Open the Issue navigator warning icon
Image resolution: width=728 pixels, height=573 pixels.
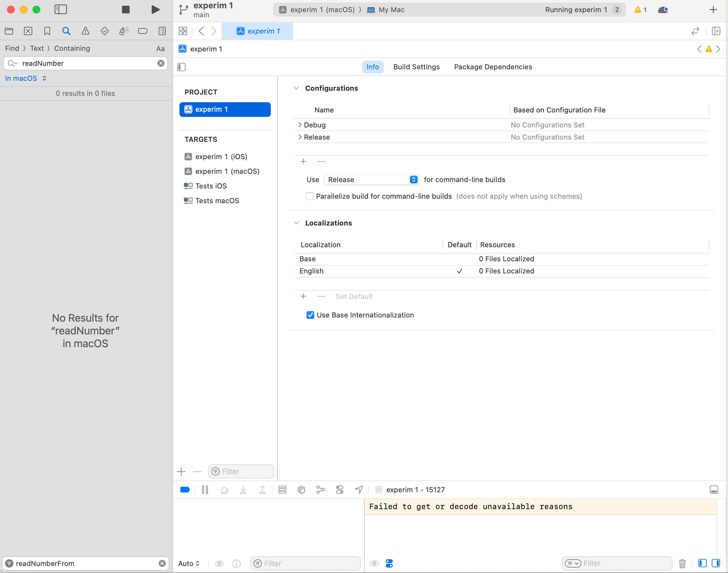86,31
